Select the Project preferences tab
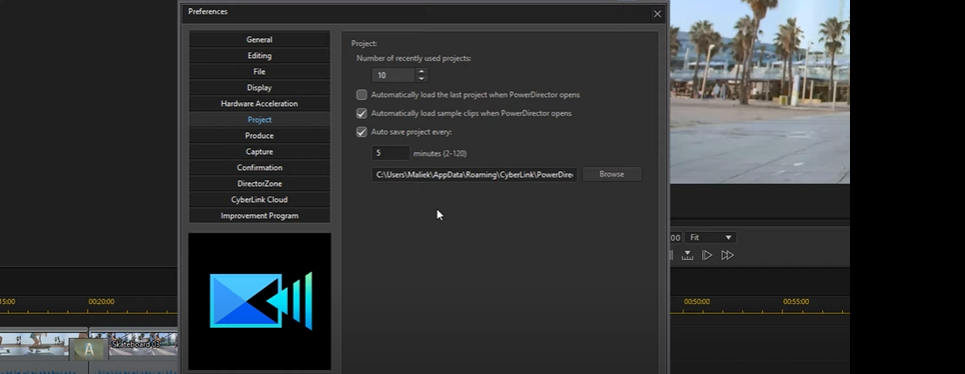Screen dimensions: 965x374 pyautogui.click(x=259, y=119)
